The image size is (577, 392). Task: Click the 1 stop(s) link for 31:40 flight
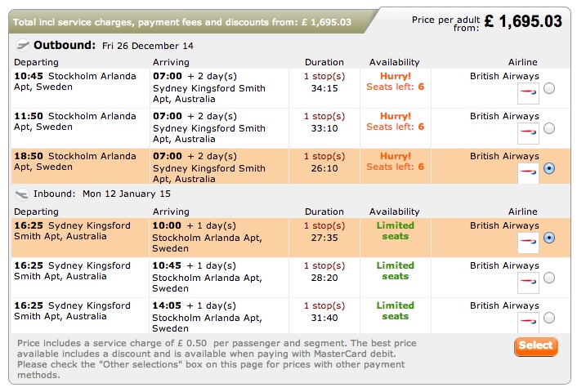click(x=324, y=305)
